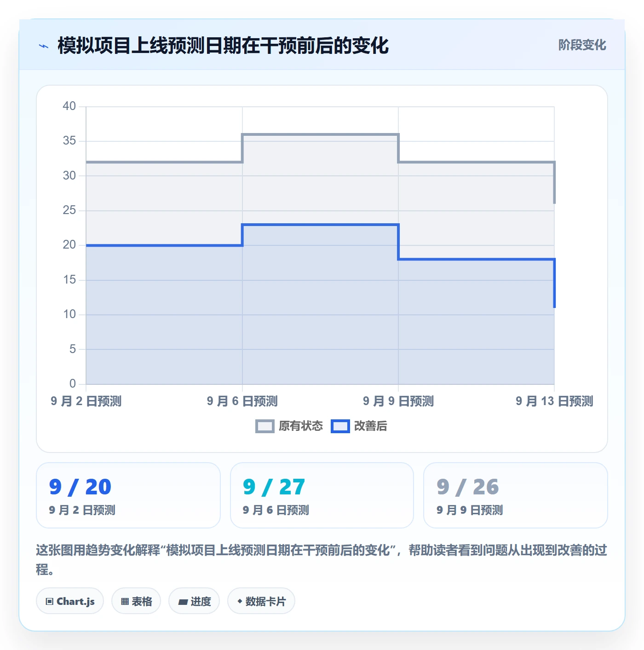Click the y-axis value 10

coord(69,314)
